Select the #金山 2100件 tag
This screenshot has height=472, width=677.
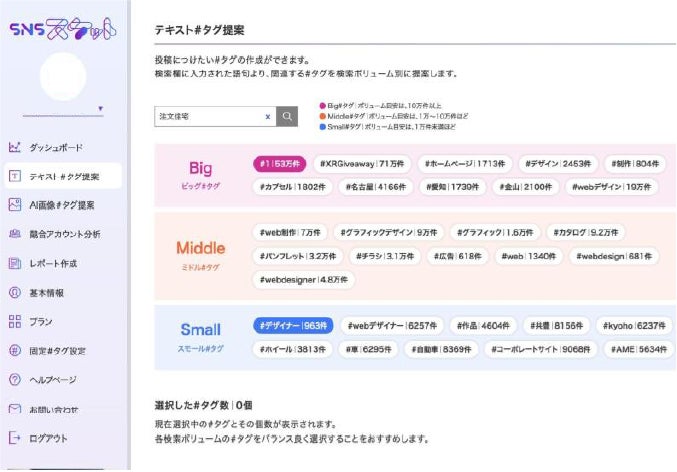tap(525, 187)
